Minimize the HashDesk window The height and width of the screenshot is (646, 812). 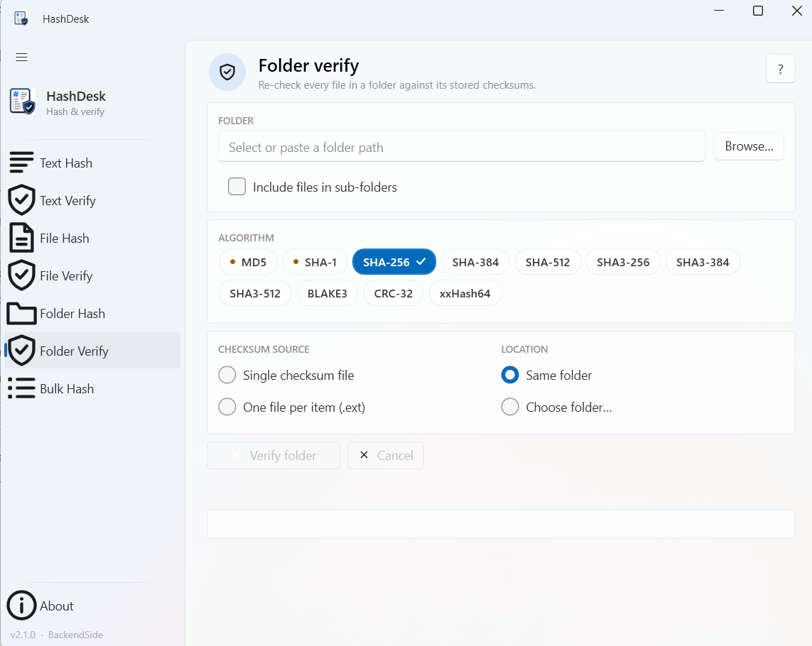tap(719, 11)
